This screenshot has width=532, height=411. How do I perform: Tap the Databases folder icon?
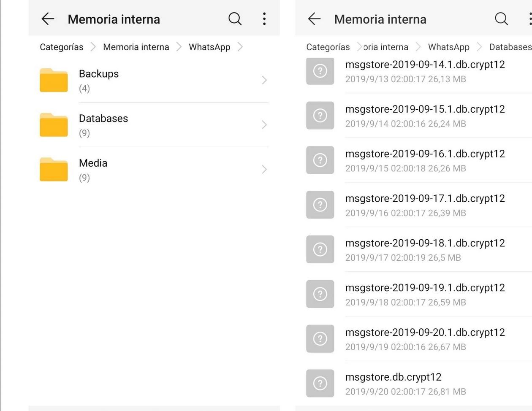(54, 125)
